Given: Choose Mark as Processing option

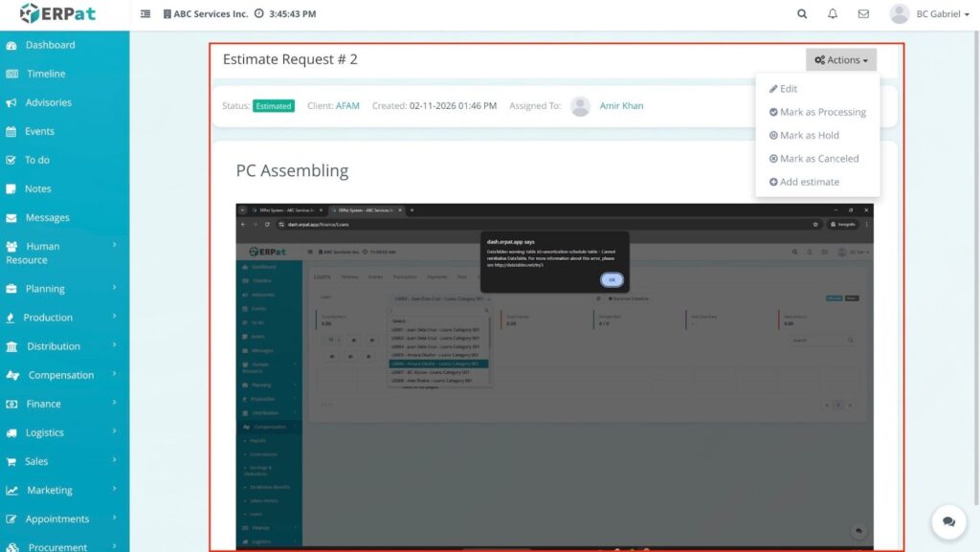Looking at the screenshot, I should [x=821, y=112].
